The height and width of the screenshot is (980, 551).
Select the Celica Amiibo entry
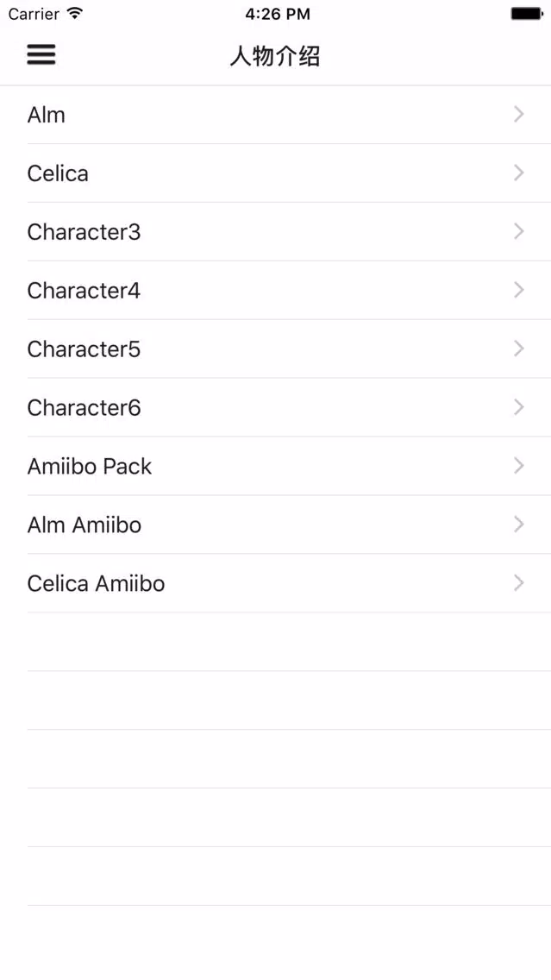tap(276, 583)
